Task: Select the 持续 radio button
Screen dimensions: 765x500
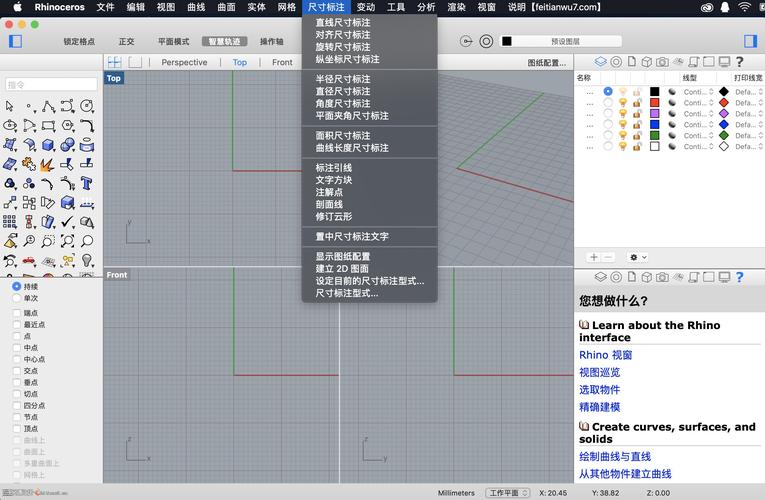Action: 17,286
